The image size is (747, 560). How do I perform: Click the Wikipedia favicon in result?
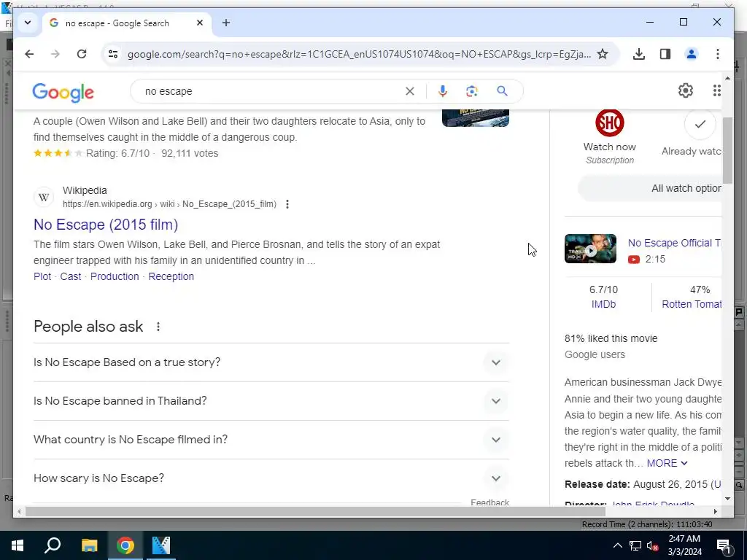point(44,197)
